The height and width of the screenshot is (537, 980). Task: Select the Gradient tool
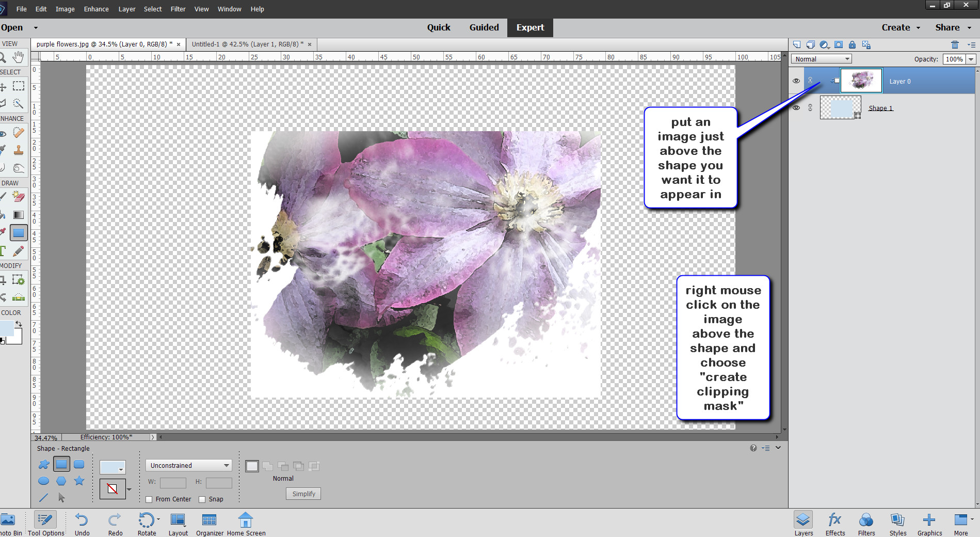[x=19, y=214]
